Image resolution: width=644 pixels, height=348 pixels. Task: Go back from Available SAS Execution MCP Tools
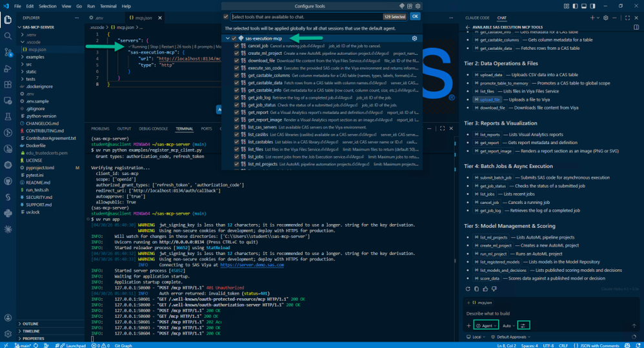tap(468, 27)
